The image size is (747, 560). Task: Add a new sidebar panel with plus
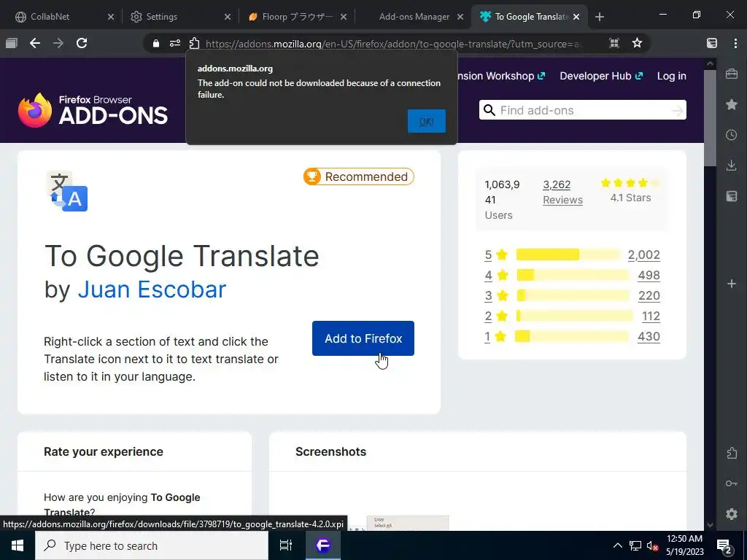[x=732, y=284]
